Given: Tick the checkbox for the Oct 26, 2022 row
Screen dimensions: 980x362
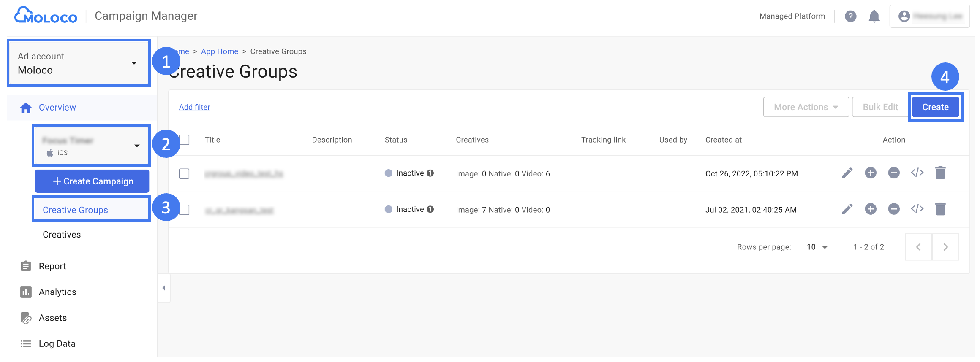Looking at the screenshot, I should 184,174.
